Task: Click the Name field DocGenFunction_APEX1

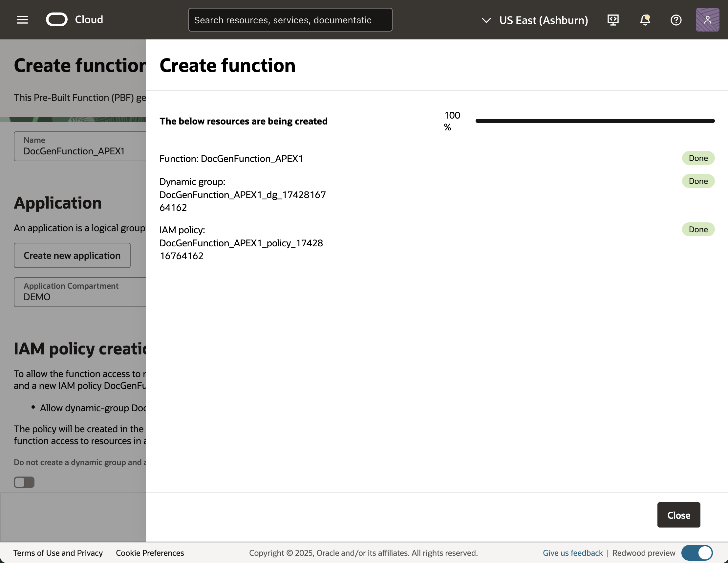Action: click(x=80, y=146)
